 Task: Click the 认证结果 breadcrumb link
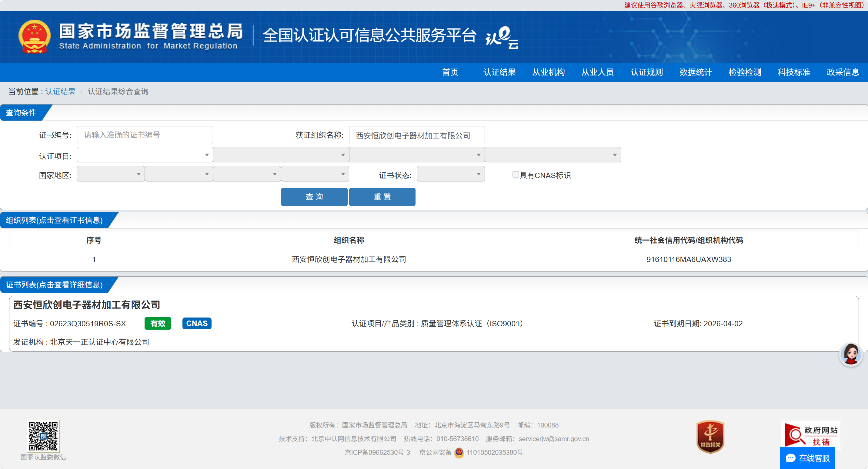click(60, 91)
